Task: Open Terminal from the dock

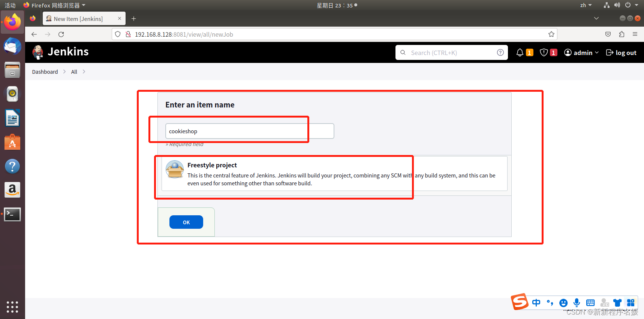Action: 12,214
